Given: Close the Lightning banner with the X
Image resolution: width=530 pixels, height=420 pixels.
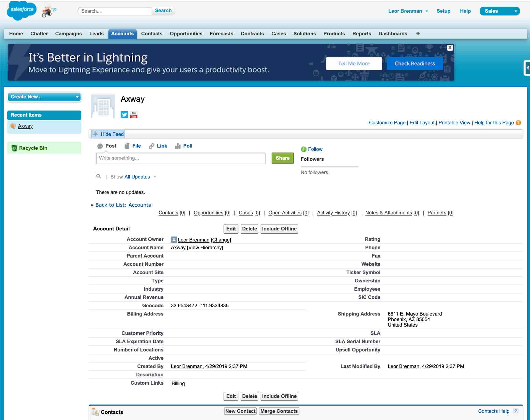Looking at the screenshot, I should (x=450, y=48).
